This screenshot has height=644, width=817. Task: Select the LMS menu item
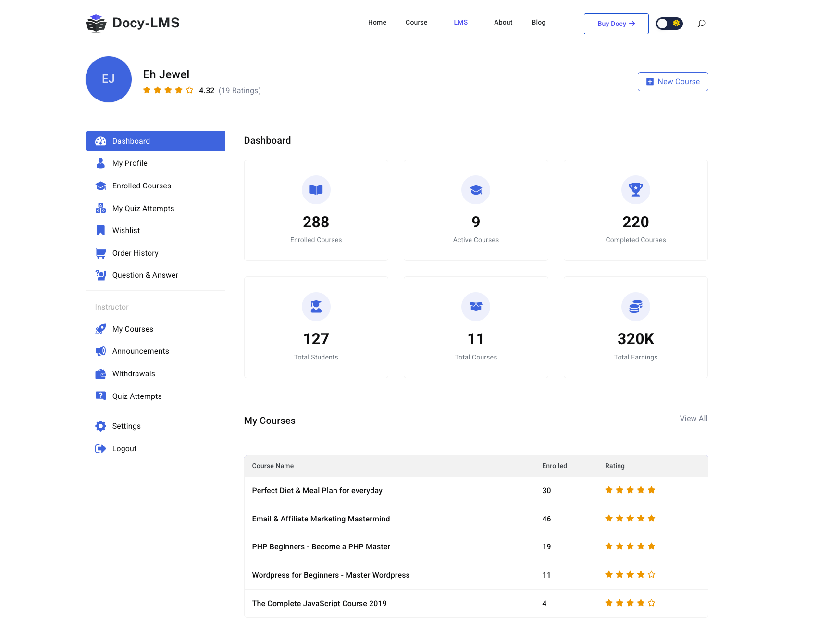pos(461,22)
